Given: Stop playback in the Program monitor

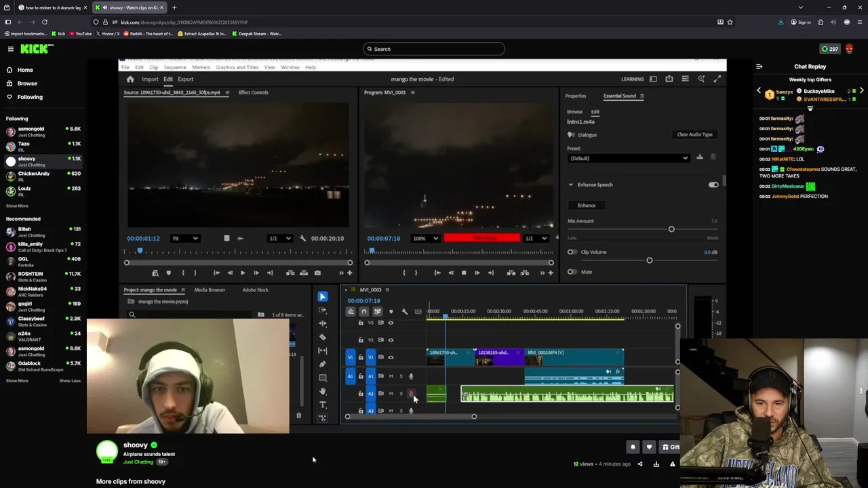Looking at the screenshot, I should [x=464, y=273].
